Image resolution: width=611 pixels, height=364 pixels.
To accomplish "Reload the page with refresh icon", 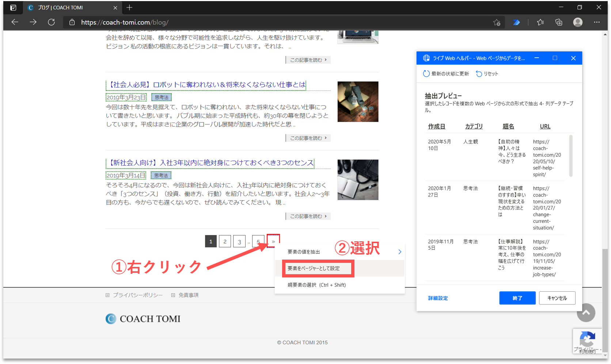I will point(52,22).
